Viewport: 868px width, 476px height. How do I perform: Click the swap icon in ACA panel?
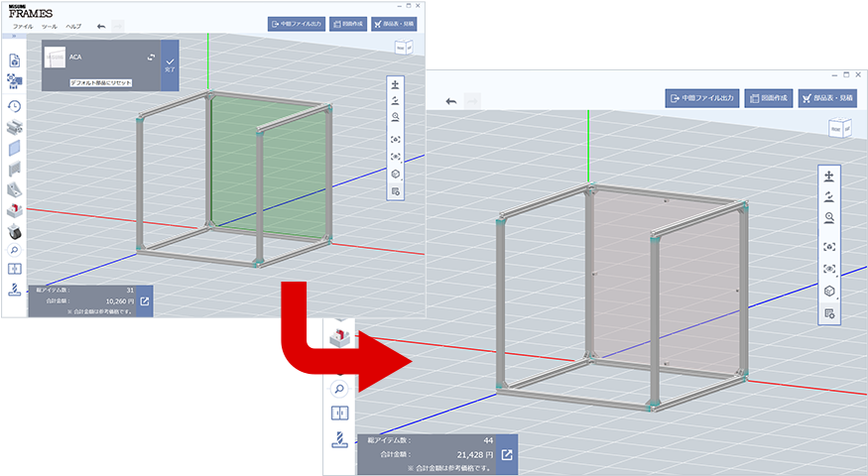pyautogui.click(x=151, y=58)
